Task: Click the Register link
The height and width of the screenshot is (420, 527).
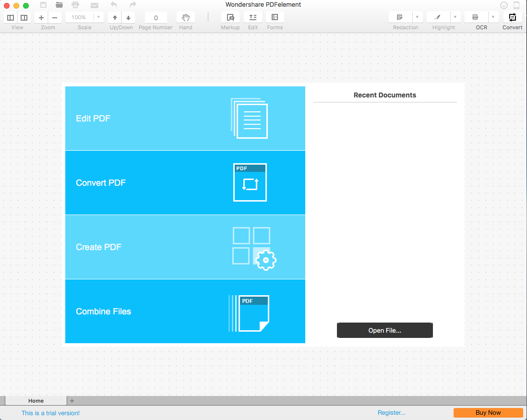Action: coord(391,412)
